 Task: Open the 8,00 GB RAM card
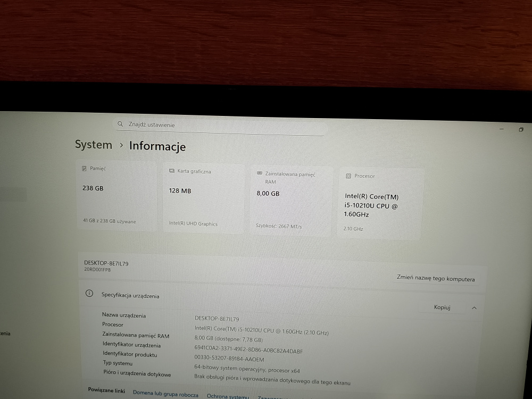[x=291, y=202]
